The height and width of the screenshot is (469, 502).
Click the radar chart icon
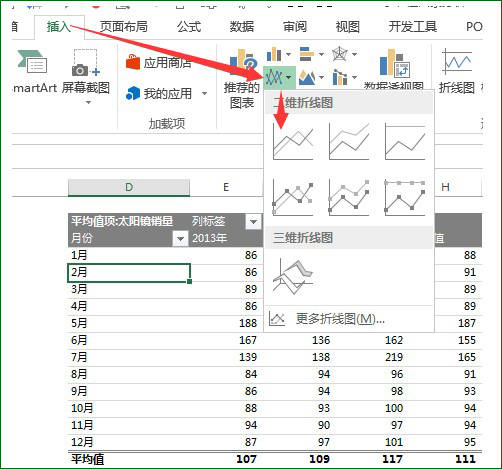[x=340, y=54]
